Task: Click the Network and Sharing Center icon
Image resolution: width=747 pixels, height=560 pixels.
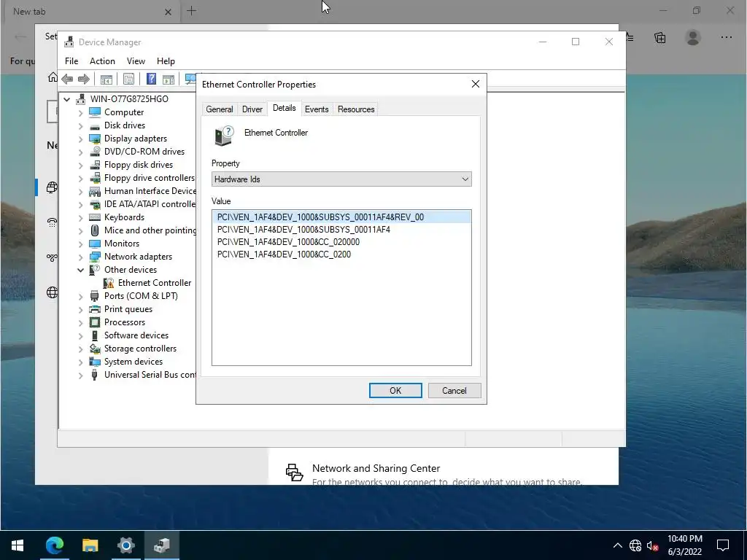Action: [x=294, y=472]
